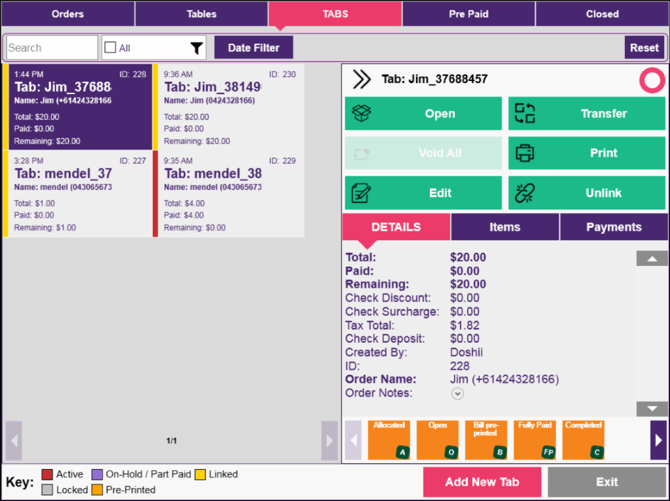This screenshot has height=501, width=670.
Task: Click the Tax Total value $1.82
Action: tap(464, 325)
